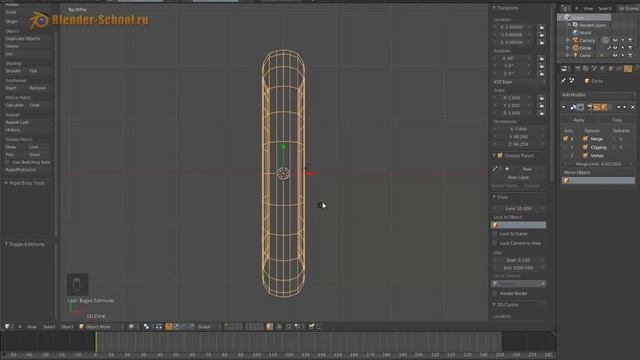Open the Render properties tab icon

click(x=578, y=69)
